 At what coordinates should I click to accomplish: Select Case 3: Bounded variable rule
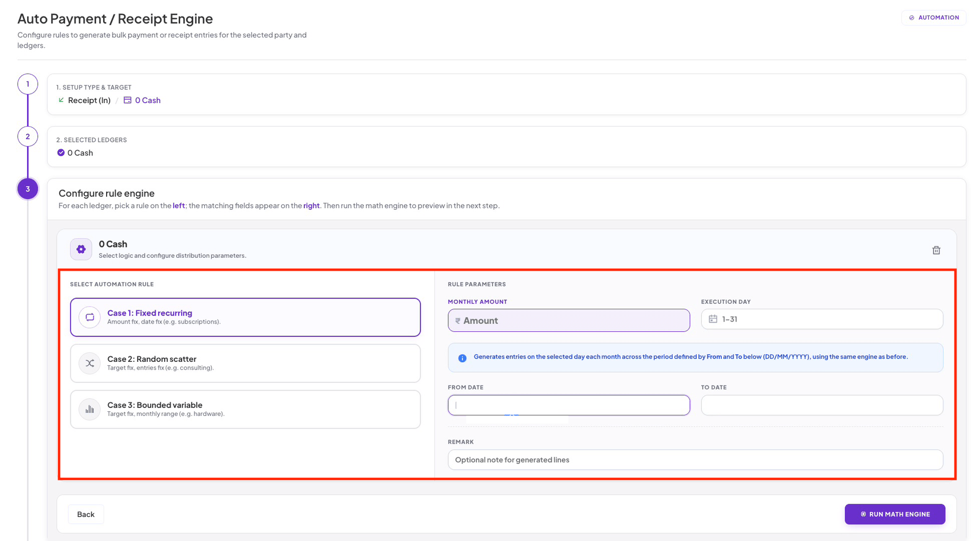(246, 409)
